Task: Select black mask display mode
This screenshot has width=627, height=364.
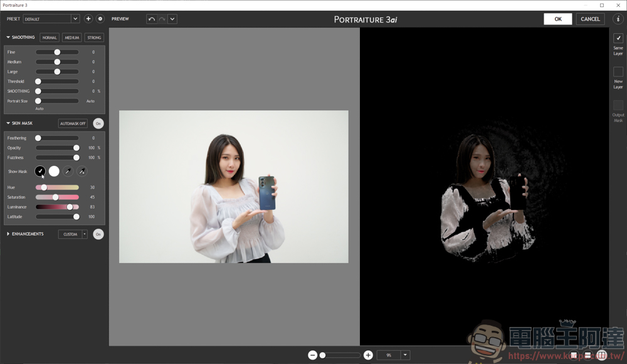Action: click(40, 171)
